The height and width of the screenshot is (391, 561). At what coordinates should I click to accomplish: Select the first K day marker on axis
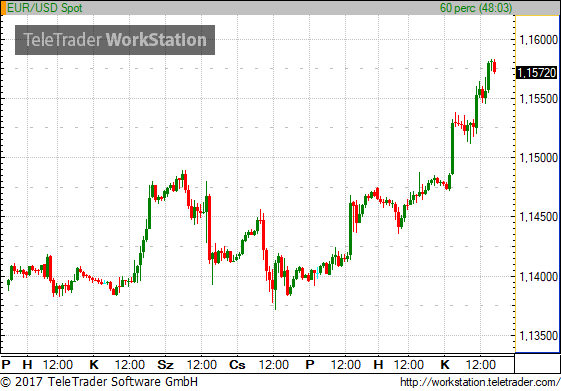click(94, 365)
